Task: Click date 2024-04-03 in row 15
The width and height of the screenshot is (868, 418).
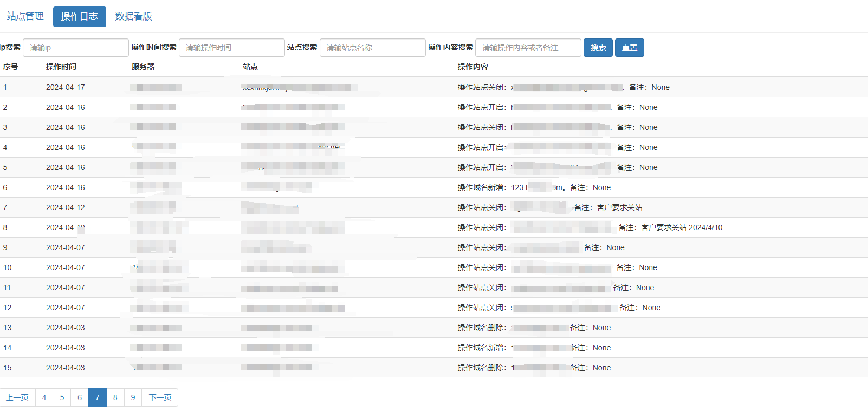Action: pos(66,368)
